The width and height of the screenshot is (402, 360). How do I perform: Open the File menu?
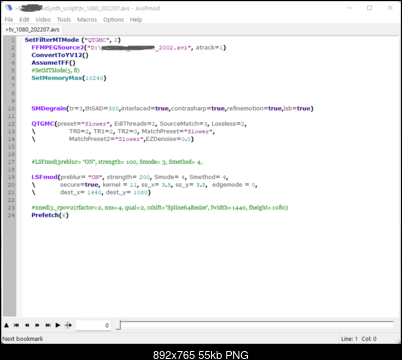click(9, 20)
